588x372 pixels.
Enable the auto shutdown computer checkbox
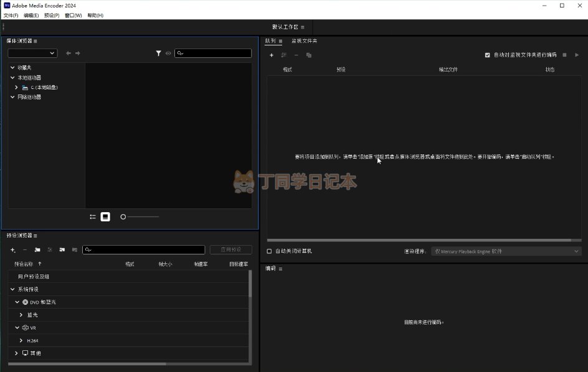click(270, 251)
